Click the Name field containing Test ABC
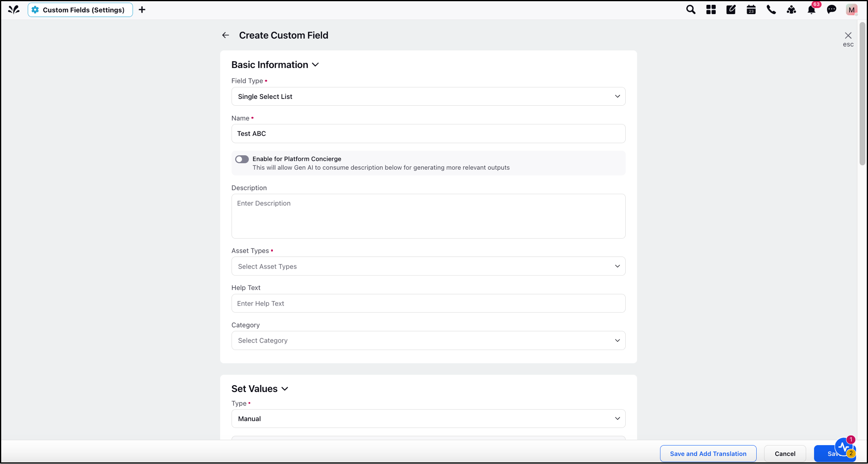Viewport: 868px width, 464px height. (x=428, y=133)
